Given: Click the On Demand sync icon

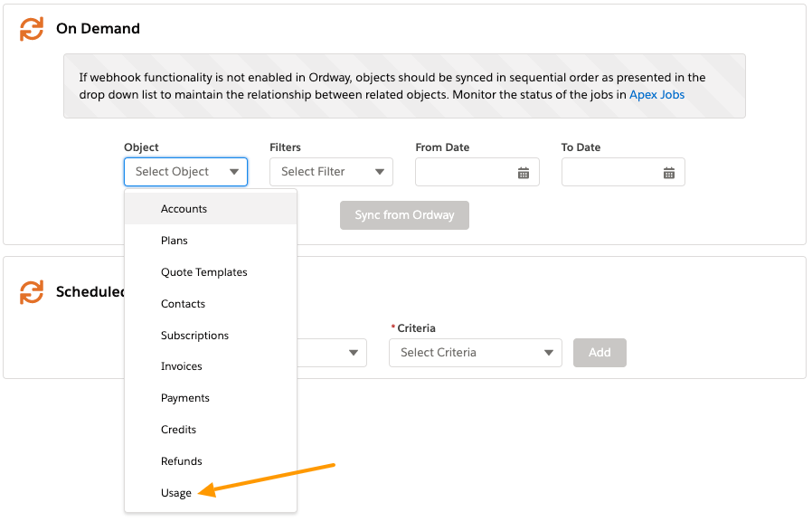Looking at the screenshot, I should click(32, 28).
